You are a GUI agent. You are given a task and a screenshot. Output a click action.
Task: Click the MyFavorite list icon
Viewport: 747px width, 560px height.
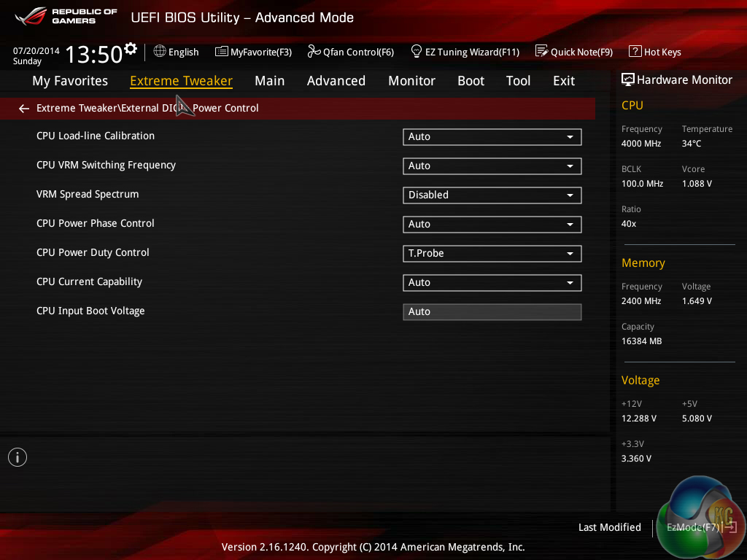[222, 52]
